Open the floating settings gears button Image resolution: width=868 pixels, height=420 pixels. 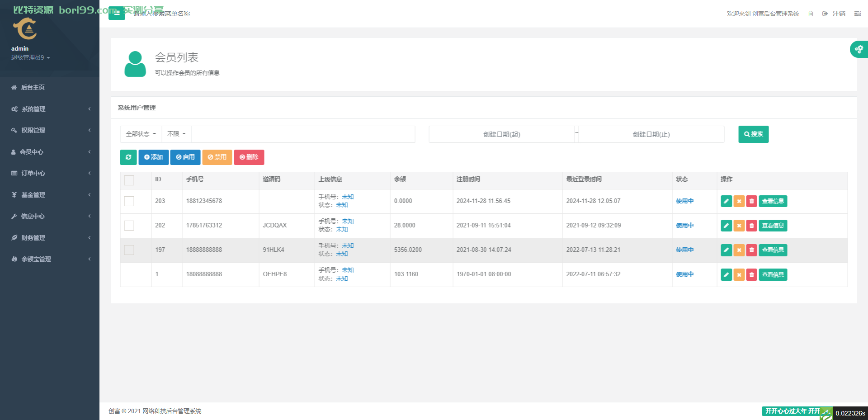tap(859, 49)
